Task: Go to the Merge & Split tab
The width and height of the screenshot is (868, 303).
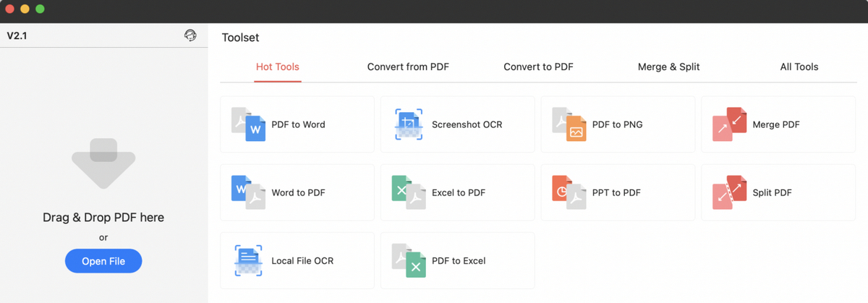Action: click(x=668, y=67)
